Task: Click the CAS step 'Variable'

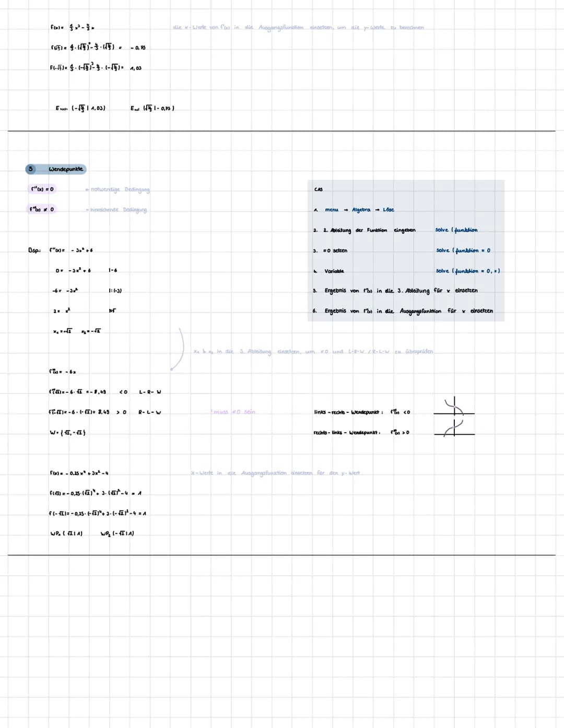Action: coord(334,271)
